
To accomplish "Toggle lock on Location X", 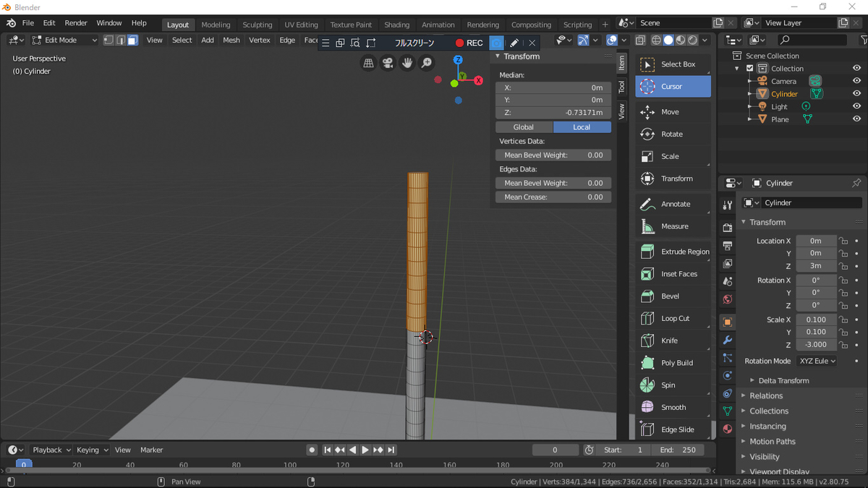I will [x=843, y=241].
